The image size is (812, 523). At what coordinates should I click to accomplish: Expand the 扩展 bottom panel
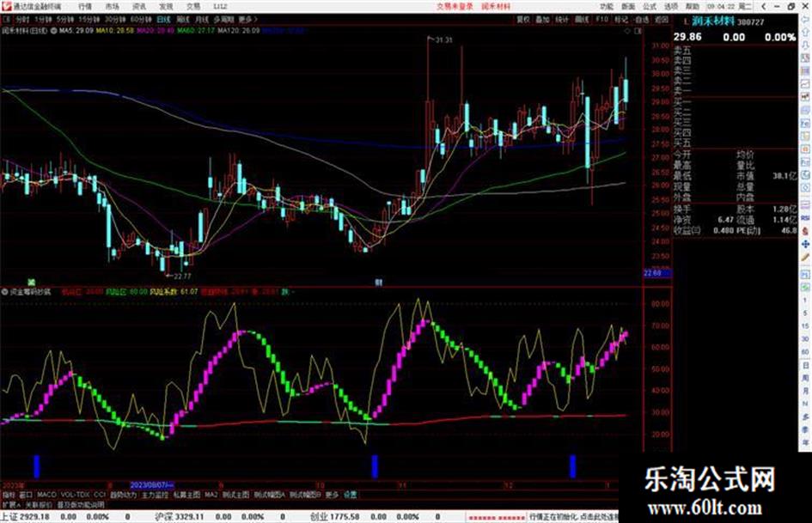[11, 505]
